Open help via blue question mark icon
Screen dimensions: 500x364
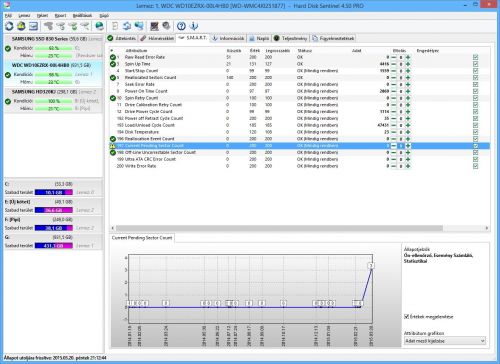tap(181, 26)
